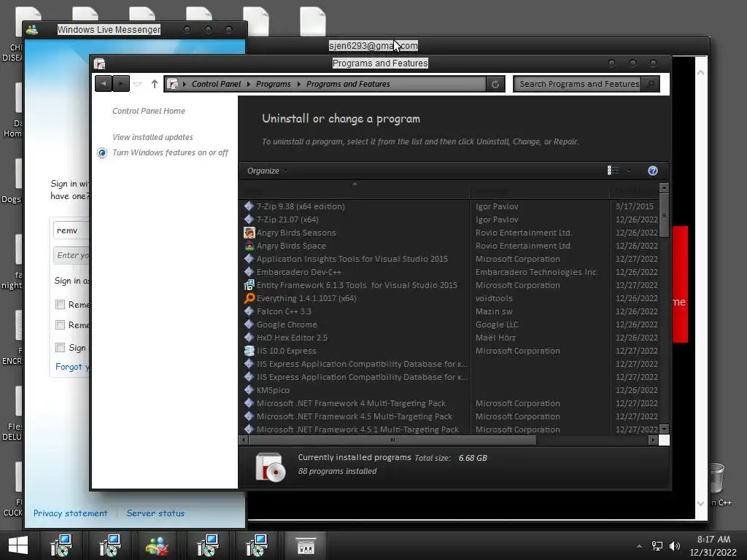This screenshot has width=747, height=560.
Task: Click the installed programs disc icon
Action: 270,467
